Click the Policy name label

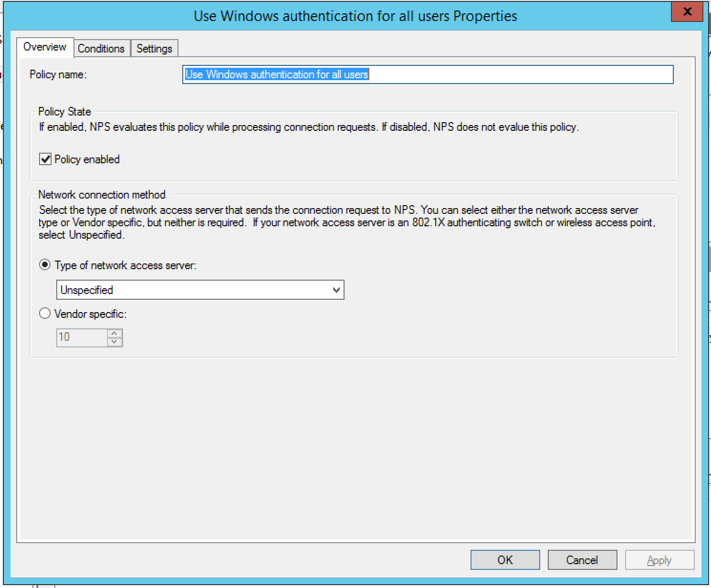(58, 74)
